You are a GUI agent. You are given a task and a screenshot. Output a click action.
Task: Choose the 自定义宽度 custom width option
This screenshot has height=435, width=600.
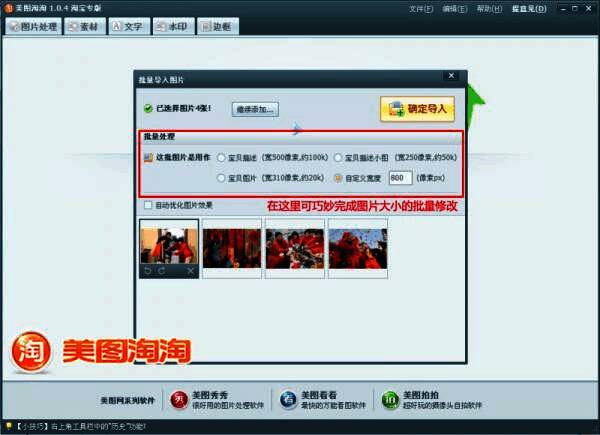click(338, 178)
